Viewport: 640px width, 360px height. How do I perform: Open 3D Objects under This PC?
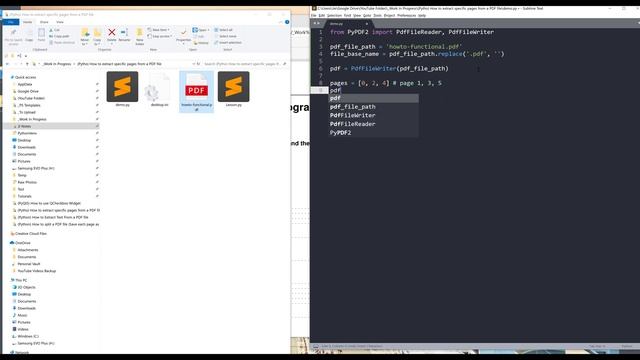point(26,287)
